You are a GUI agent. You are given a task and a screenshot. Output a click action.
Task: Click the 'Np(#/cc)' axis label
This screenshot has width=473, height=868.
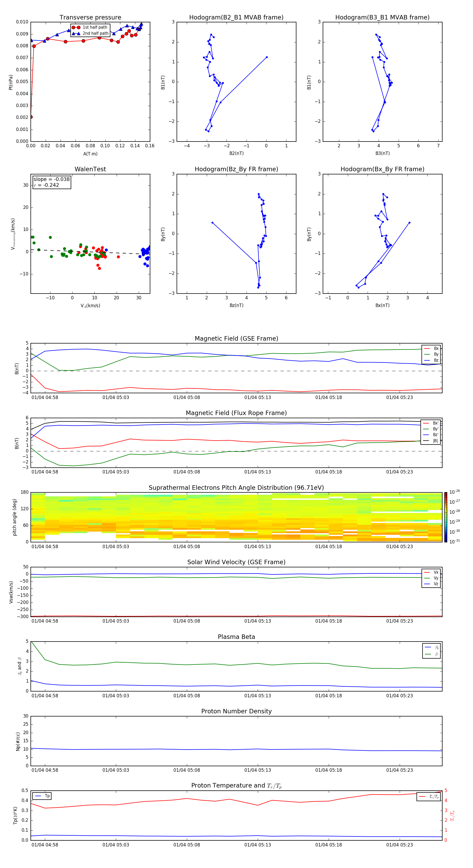pyautogui.click(x=18, y=741)
